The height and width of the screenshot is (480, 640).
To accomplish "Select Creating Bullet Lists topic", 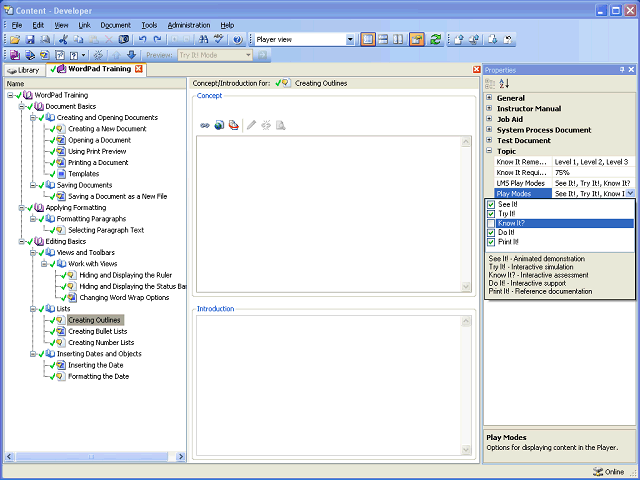I will coord(98,331).
